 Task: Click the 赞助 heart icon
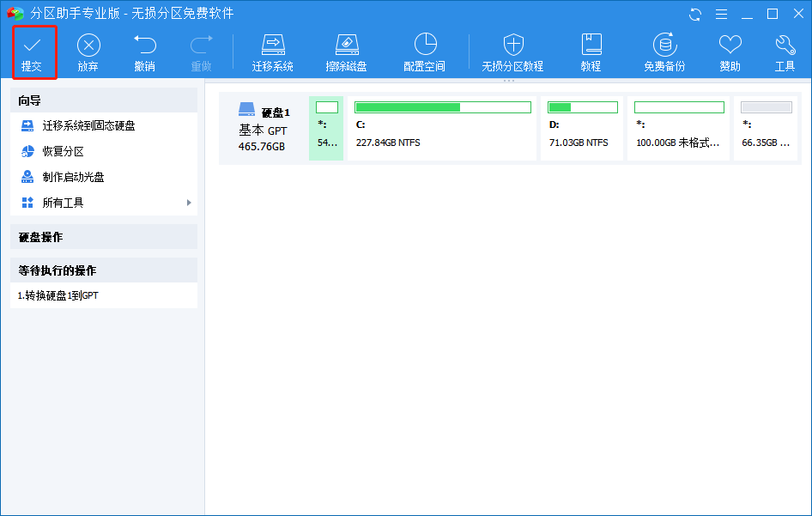tap(730, 45)
